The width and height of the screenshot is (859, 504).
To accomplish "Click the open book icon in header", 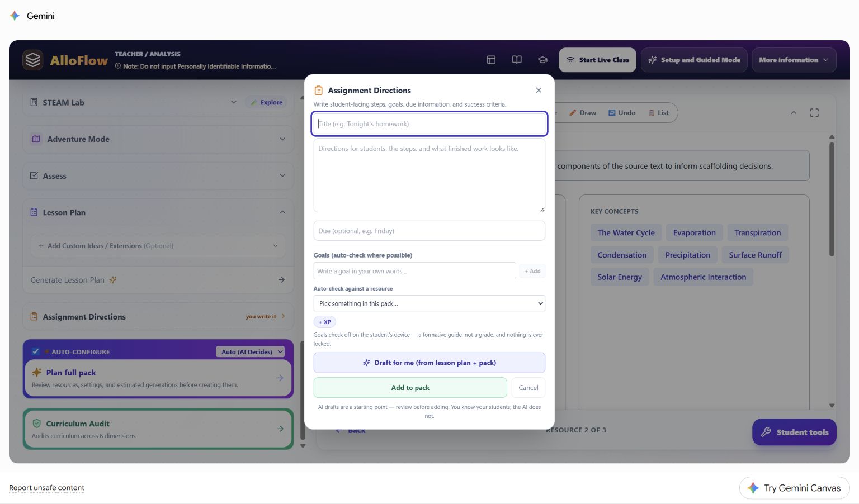I will coord(517,60).
